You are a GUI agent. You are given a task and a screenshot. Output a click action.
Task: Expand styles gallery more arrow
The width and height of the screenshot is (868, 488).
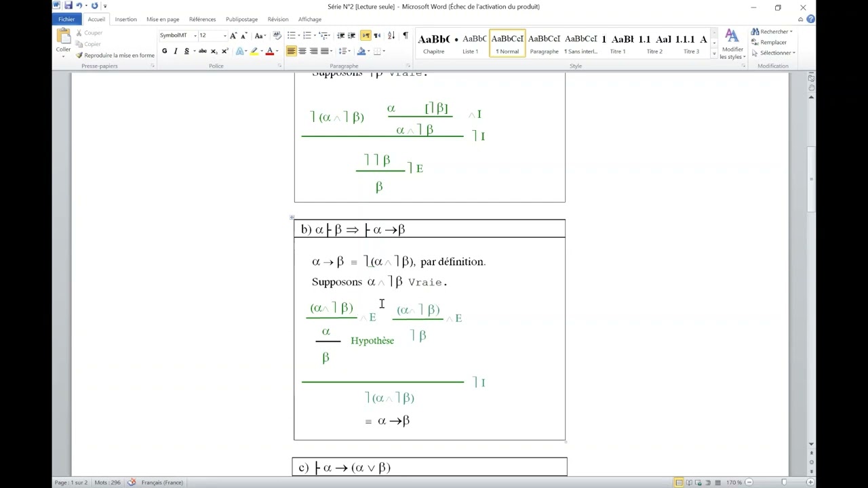coord(714,54)
